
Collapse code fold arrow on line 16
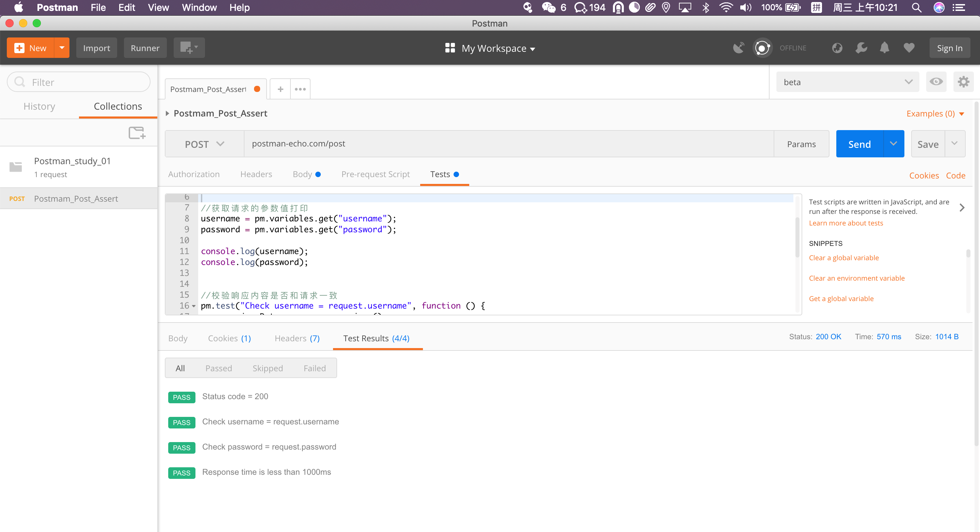(x=194, y=306)
